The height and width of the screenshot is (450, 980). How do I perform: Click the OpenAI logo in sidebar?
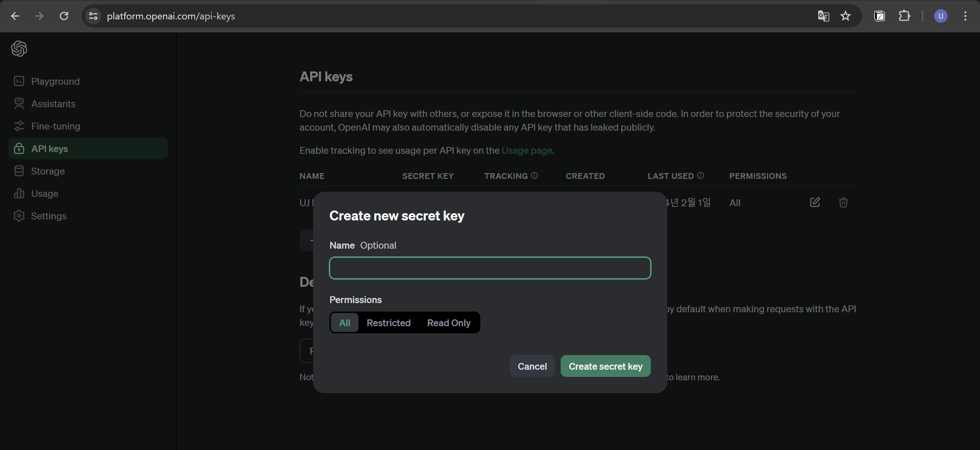[19, 49]
